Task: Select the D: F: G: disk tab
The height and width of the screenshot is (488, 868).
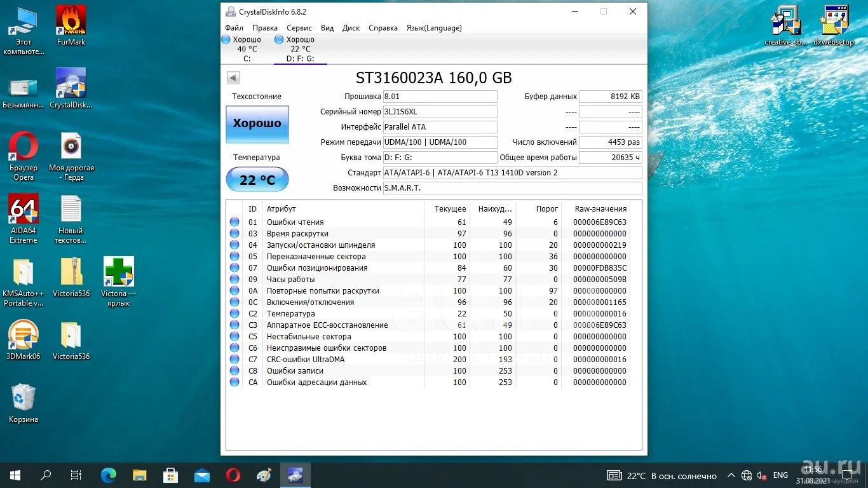Action: click(x=300, y=49)
